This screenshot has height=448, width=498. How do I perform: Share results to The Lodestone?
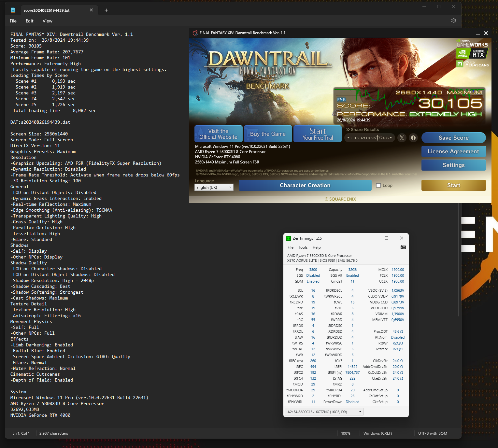click(x=370, y=138)
